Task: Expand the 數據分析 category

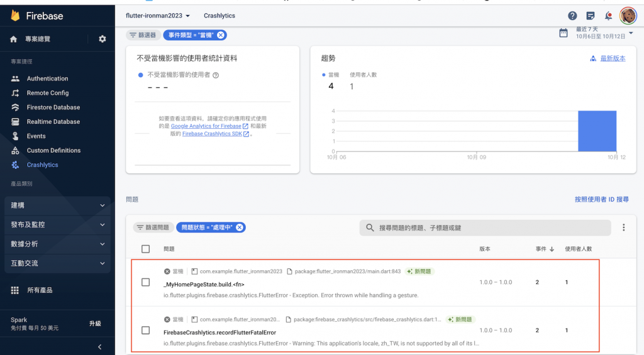Action: [x=57, y=244]
